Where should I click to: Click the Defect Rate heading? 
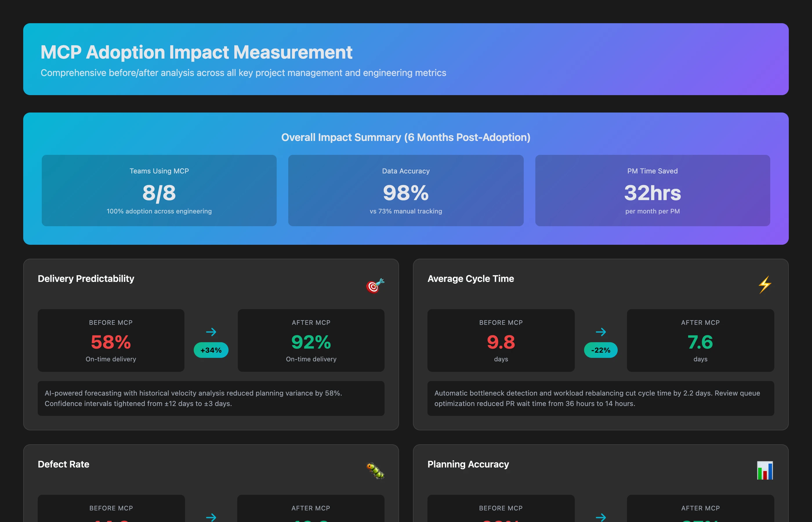pos(64,464)
